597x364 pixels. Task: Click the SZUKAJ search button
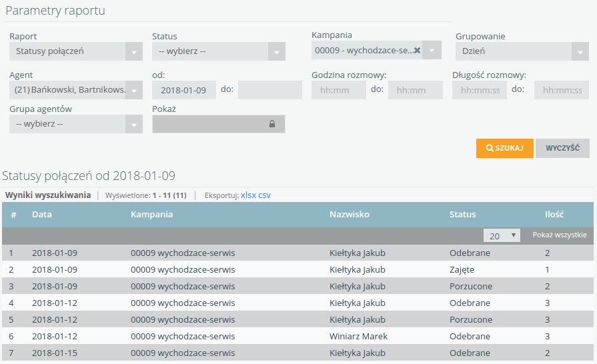[504, 148]
